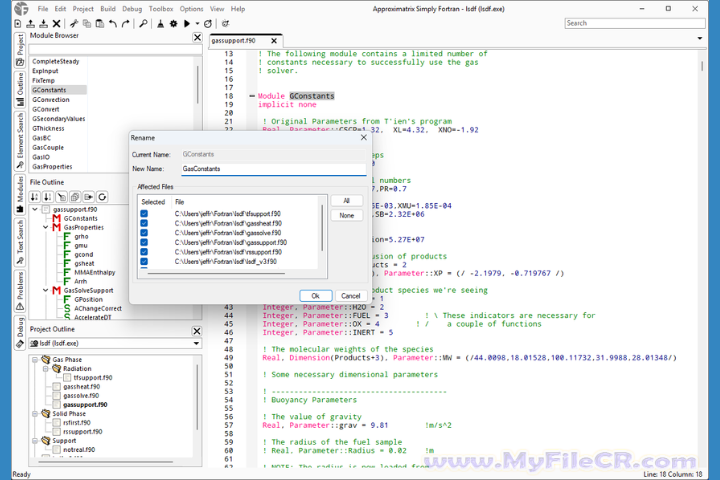
Task: Toggle checkbox for tfsupport.f90 in Affected Files
Action: point(144,214)
